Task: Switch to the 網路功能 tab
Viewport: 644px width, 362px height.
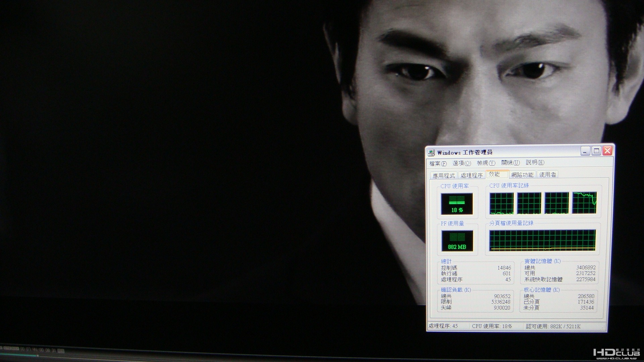Action: pos(522,175)
